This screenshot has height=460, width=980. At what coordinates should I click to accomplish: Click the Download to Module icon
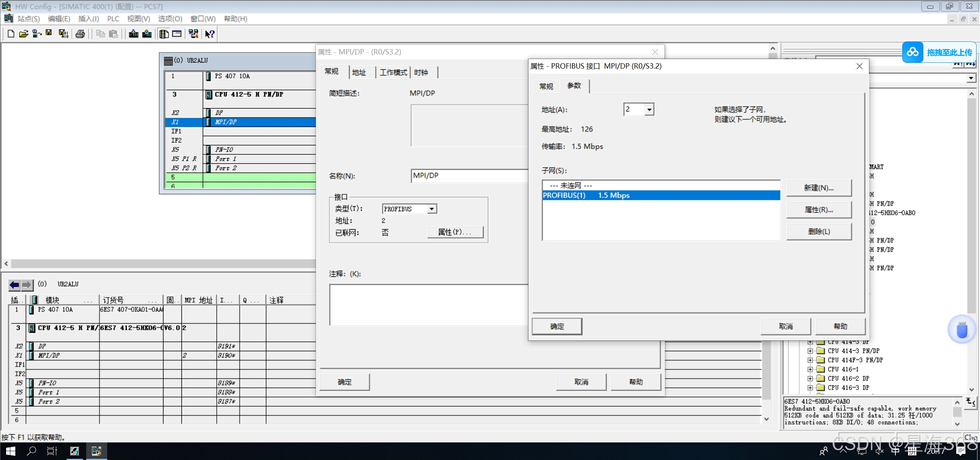(133, 34)
